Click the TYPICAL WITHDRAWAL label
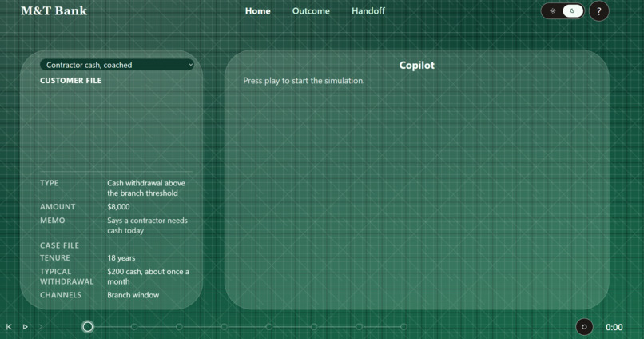The image size is (644, 339). (x=66, y=277)
